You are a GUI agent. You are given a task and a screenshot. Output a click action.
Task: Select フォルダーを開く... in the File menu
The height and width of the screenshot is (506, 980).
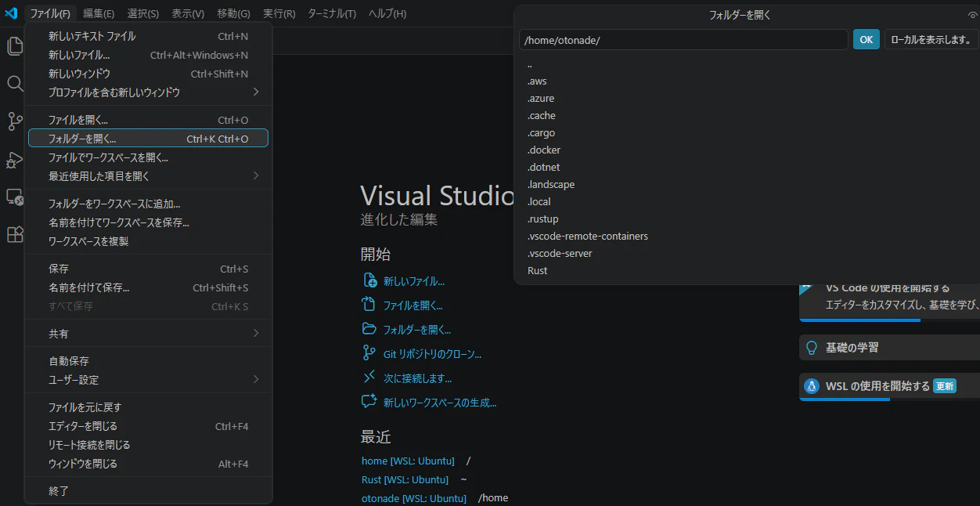(x=149, y=139)
